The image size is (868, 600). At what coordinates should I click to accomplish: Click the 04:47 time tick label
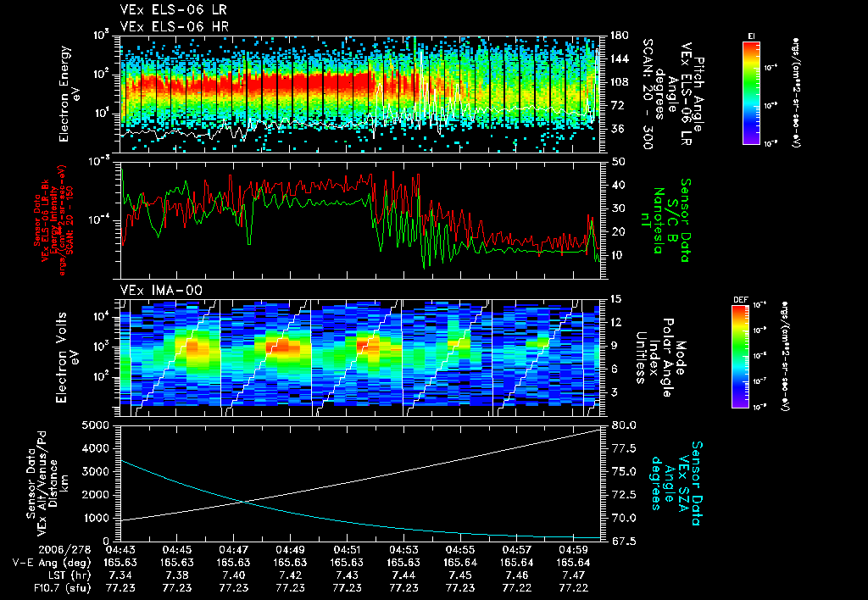pos(234,551)
